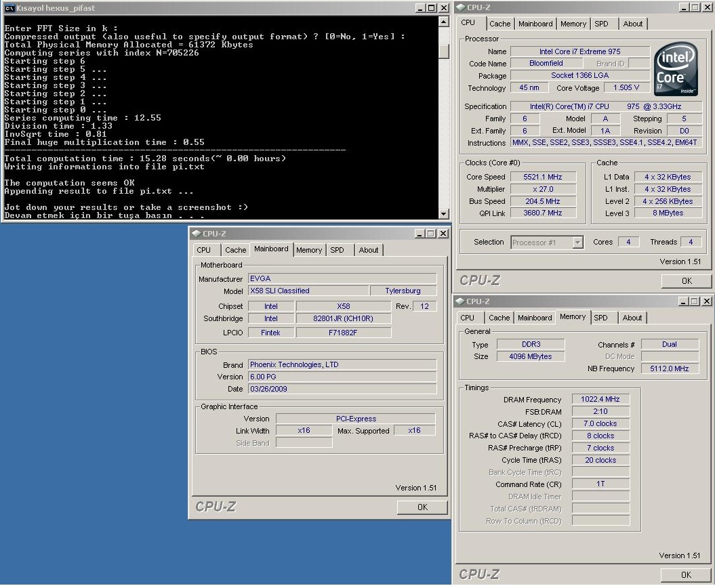Close the Mainboard CPU-Z window
The image size is (715, 588).
[x=443, y=234]
